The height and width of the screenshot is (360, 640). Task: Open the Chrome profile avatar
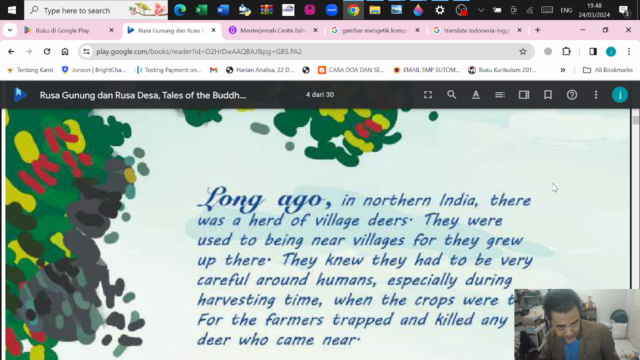pyautogui.click(x=611, y=51)
